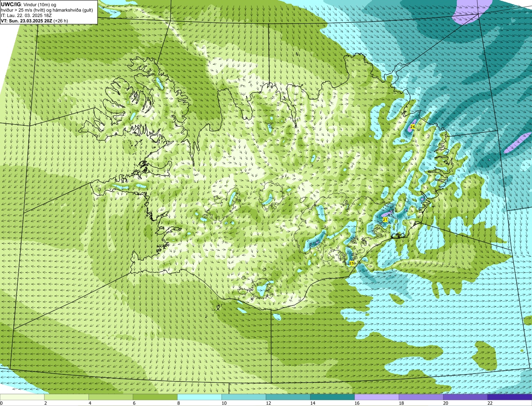Click the pale 0–2 m/s legend swatch
This screenshot has height=406, width=532.
pyautogui.click(x=22, y=397)
